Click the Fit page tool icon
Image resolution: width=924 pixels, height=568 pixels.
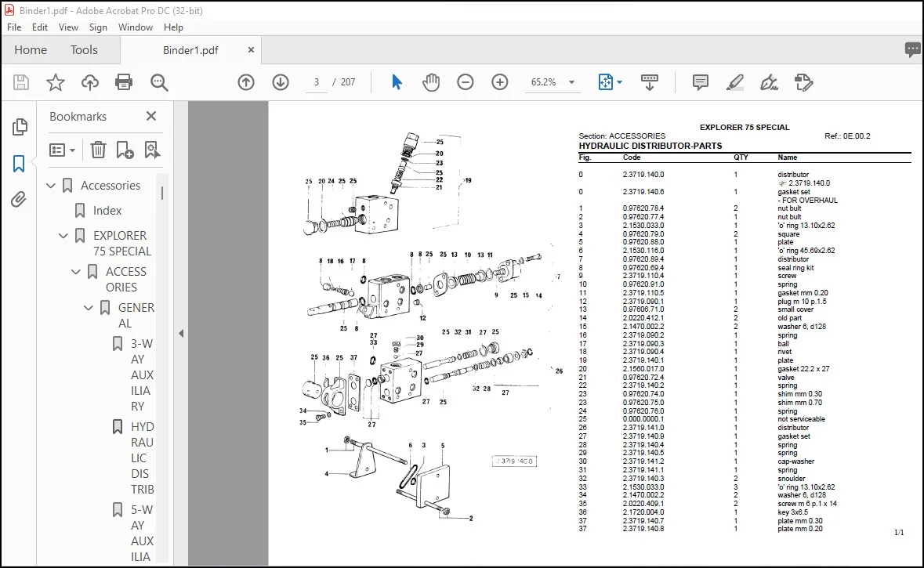tap(605, 82)
